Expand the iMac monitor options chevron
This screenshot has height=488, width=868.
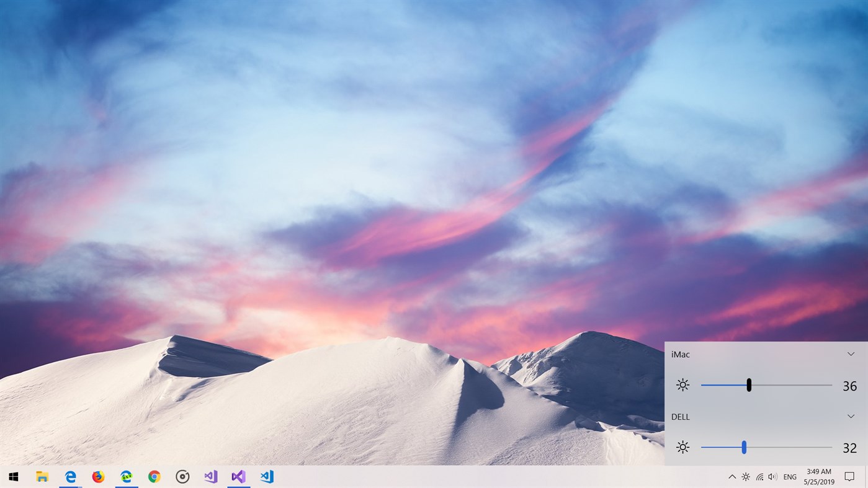tap(851, 353)
